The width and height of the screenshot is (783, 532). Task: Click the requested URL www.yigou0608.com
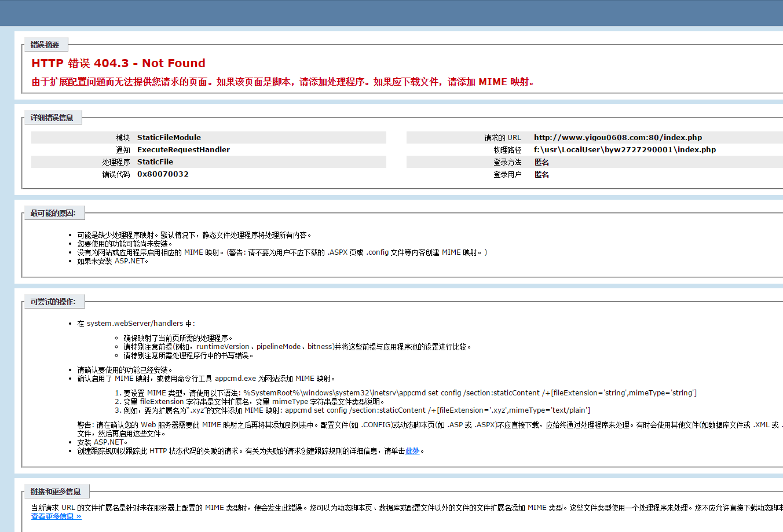(617, 137)
